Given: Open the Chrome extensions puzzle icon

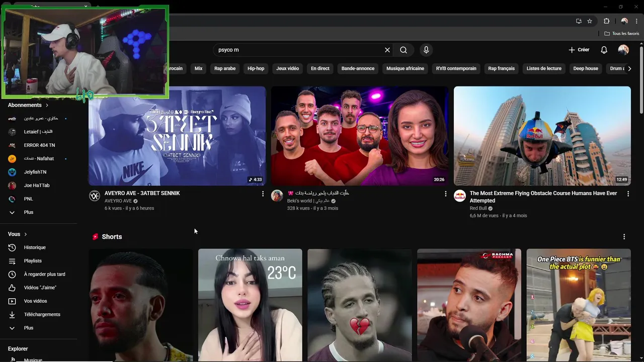Looking at the screenshot, I should (x=606, y=21).
